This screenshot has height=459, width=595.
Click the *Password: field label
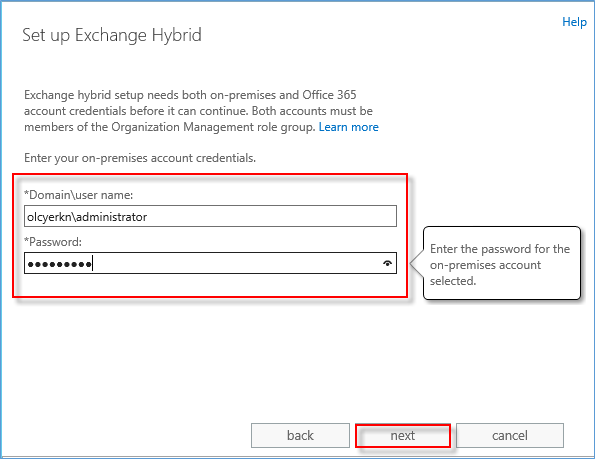pyautogui.click(x=53, y=242)
